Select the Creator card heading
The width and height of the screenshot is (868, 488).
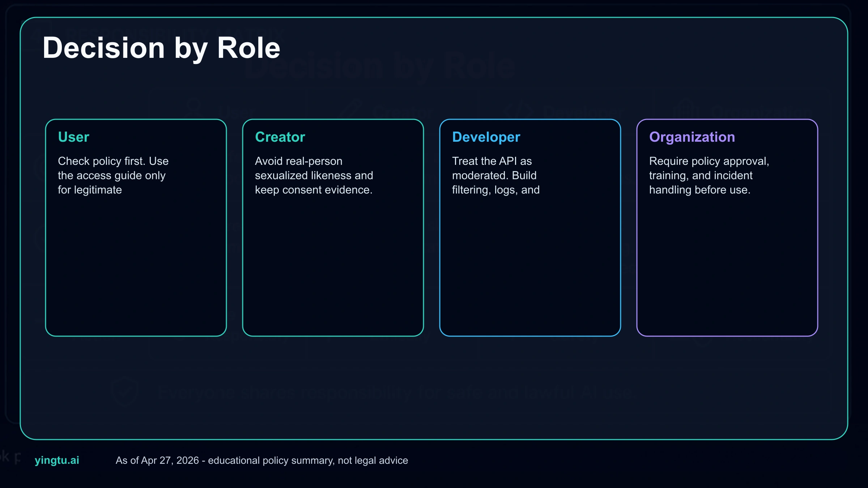(x=280, y=137)
